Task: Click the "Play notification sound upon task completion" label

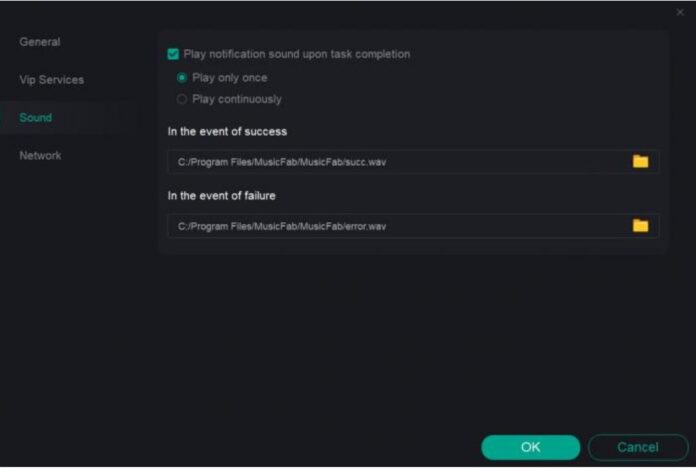Action: pos(296,54)
